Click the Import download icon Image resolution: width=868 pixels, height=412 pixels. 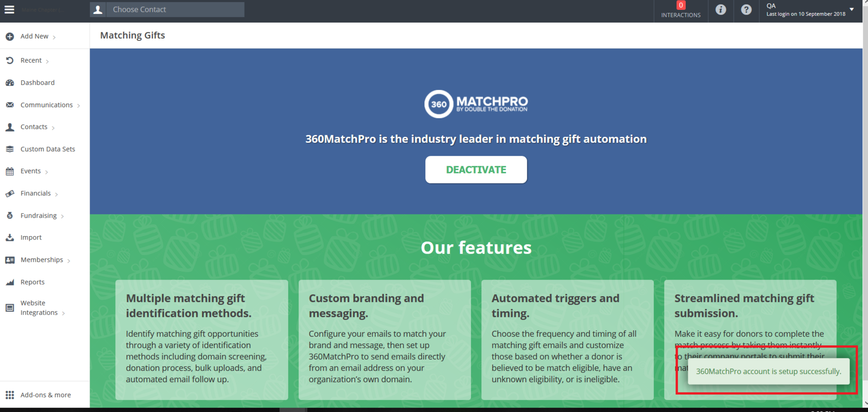click(10, 238)
